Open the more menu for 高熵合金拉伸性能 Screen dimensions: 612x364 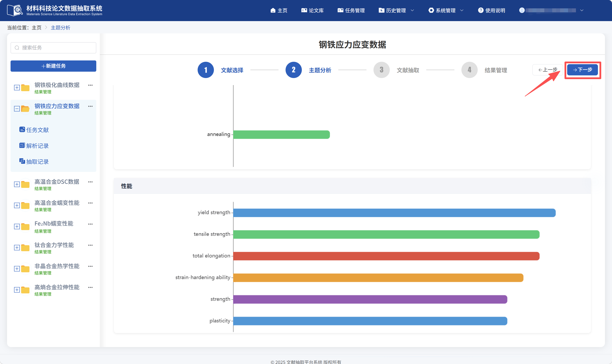click(x=90, y=287)
